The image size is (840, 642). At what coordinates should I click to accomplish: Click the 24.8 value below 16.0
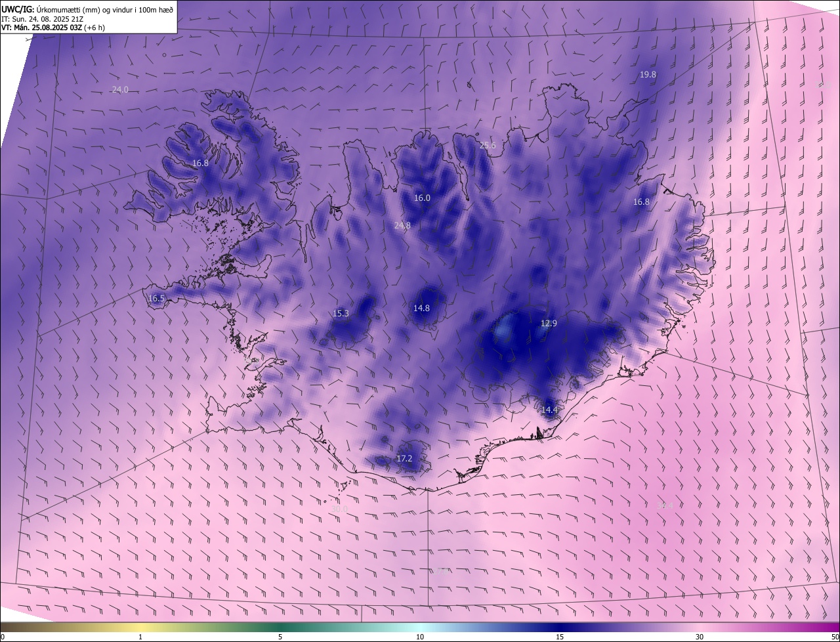(x=402, y=225)
